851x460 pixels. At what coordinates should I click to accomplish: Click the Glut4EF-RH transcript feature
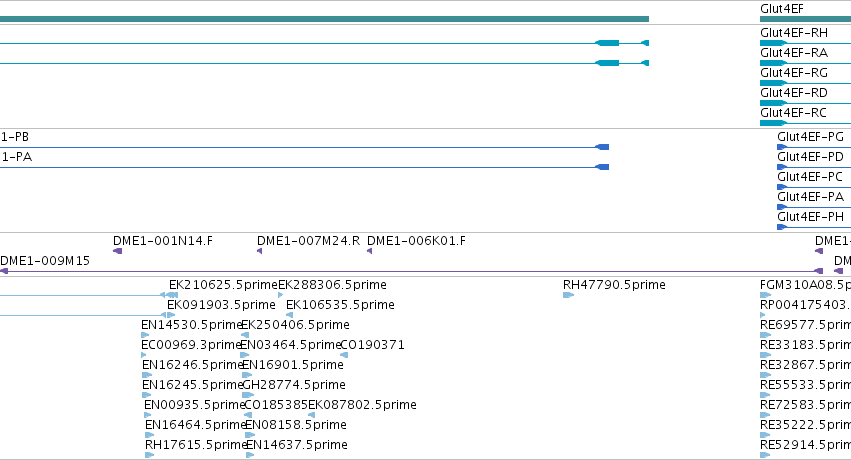pos(805,43)
